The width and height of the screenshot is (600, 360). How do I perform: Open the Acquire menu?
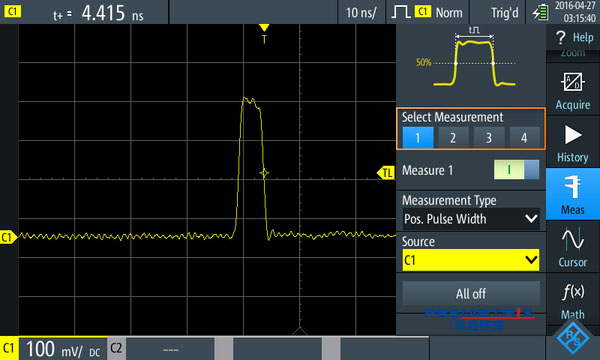point(573,90)
